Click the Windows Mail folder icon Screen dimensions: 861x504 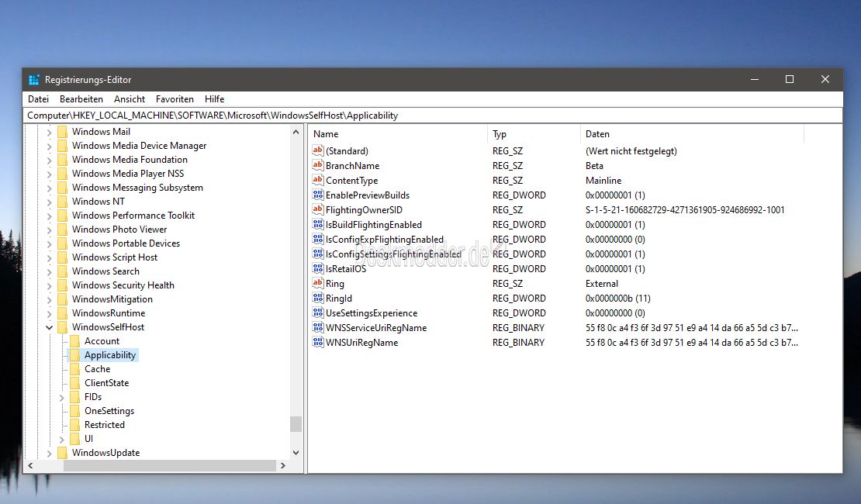(62, 132)
